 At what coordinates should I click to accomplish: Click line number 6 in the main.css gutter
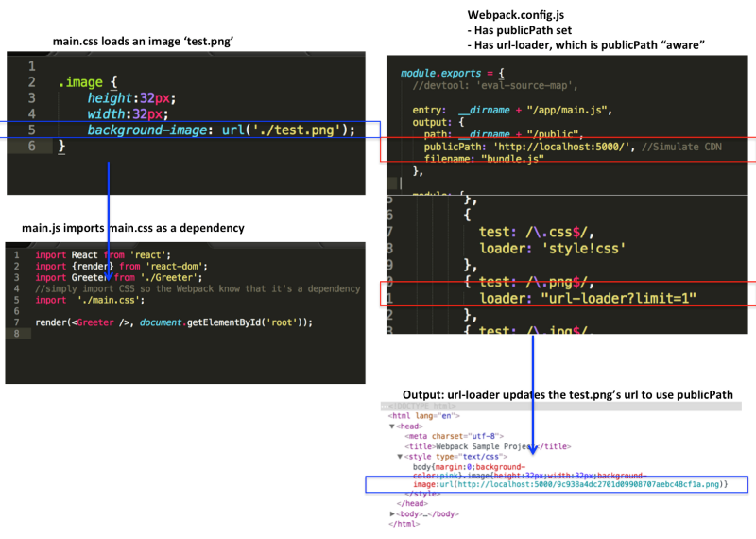click(31, 146)
